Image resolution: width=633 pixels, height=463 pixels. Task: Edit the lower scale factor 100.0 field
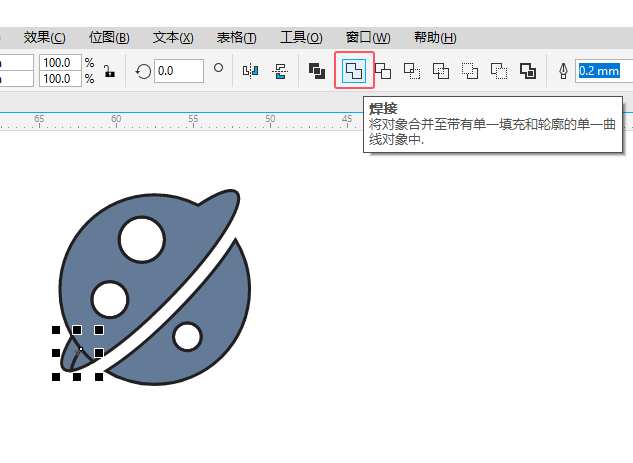coord(61,79)
